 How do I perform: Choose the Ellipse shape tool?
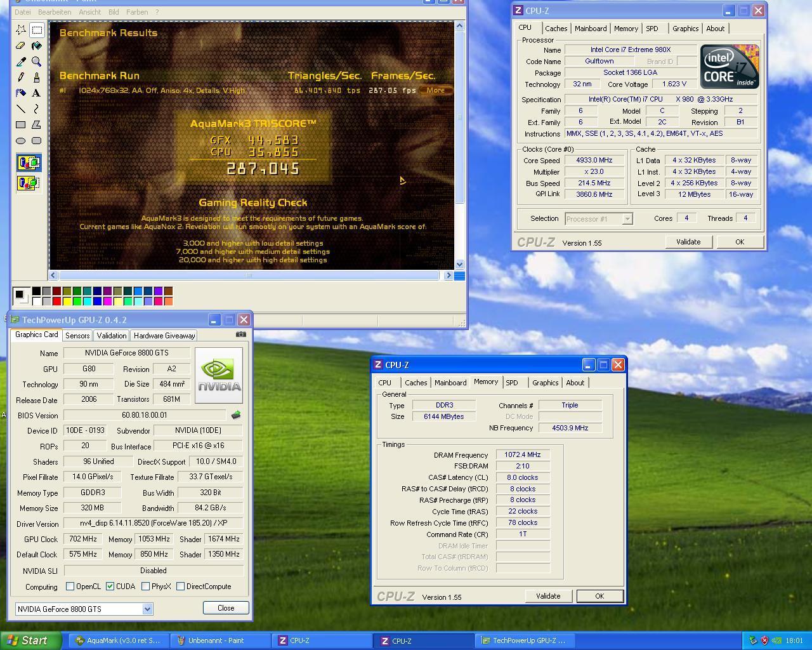click(21, 141)
